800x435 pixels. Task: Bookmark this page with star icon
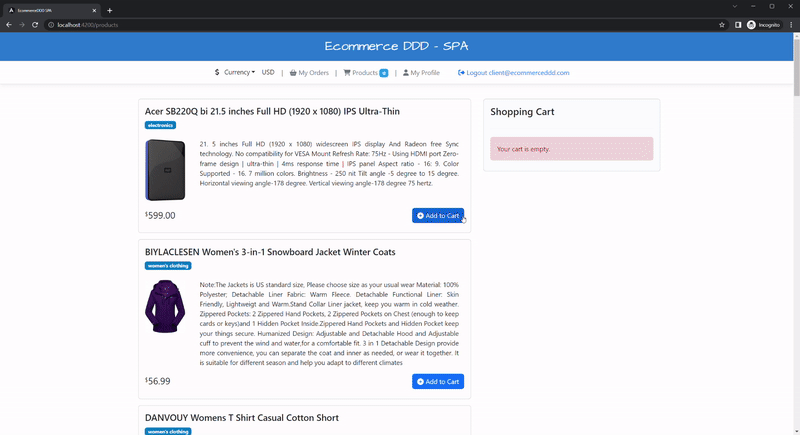[721, 24]
